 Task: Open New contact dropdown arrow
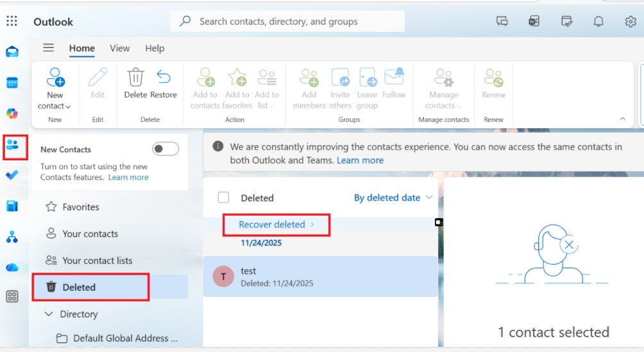tap(68, 106)
